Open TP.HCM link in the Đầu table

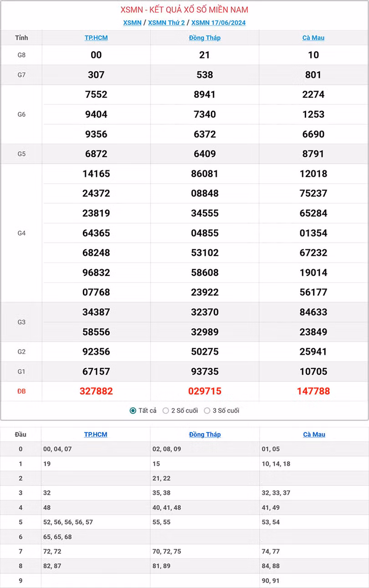96,434
